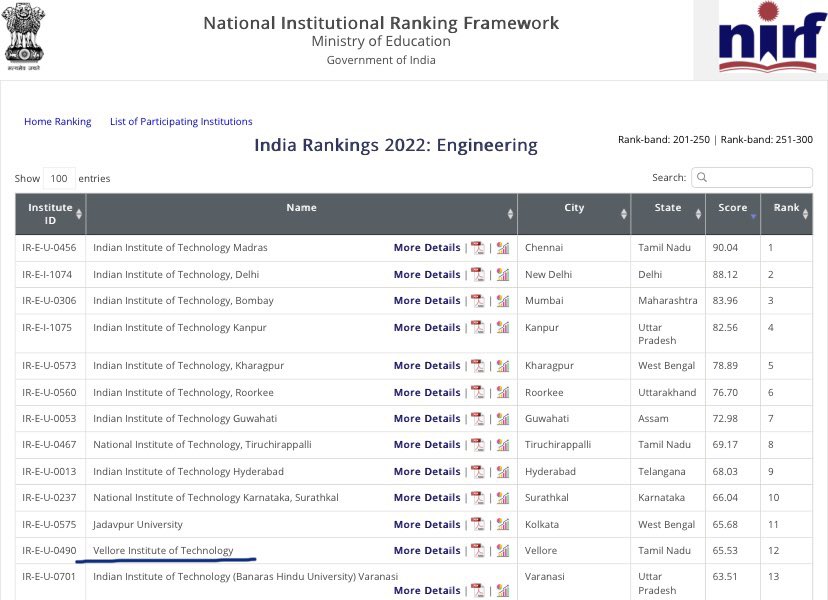Screen dimensions: 828x600
Task: Open List of Participating Institutions link
Action: tap(181, 121)
